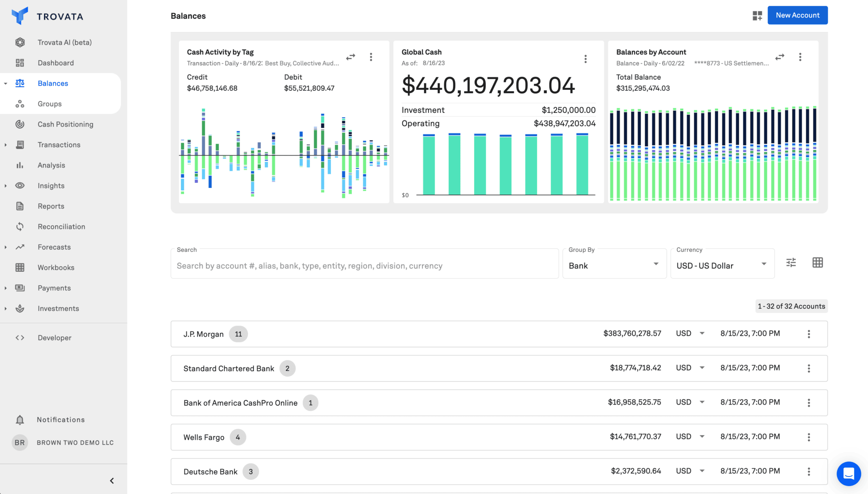Click the compare arrows on Balances by Account card

click(x=779, y=57)
